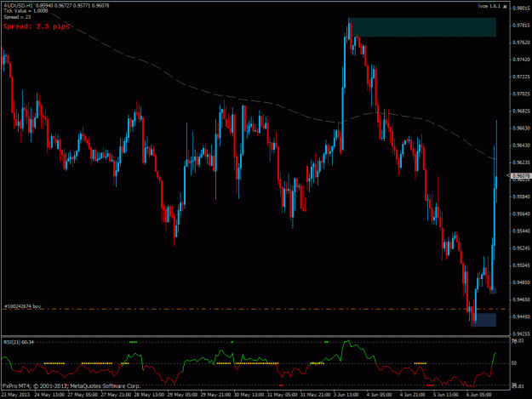The width and height of the screenshot is (532, 399).
Task: Click the 31 May 05:00 time label
Action: 283,395
